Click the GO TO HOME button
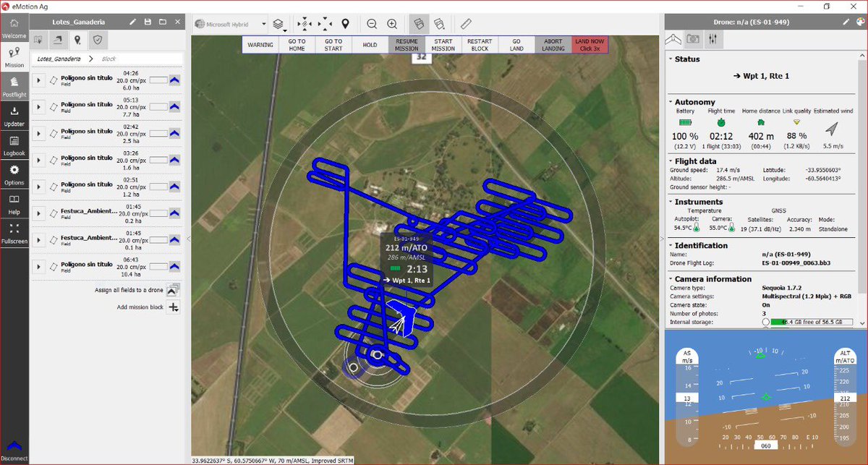Screen dimensions: 868x465 coord(296,45)
